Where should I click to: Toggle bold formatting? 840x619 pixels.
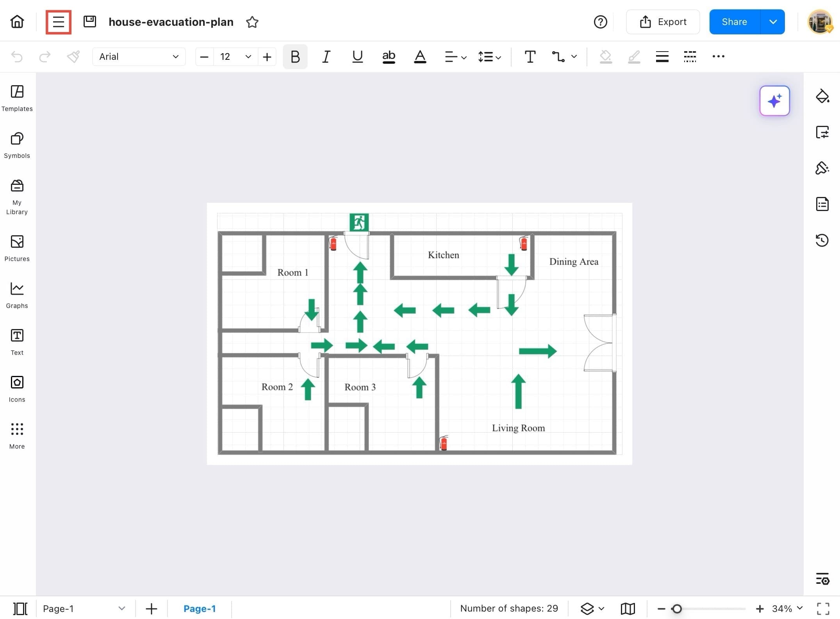click(295, 57)
